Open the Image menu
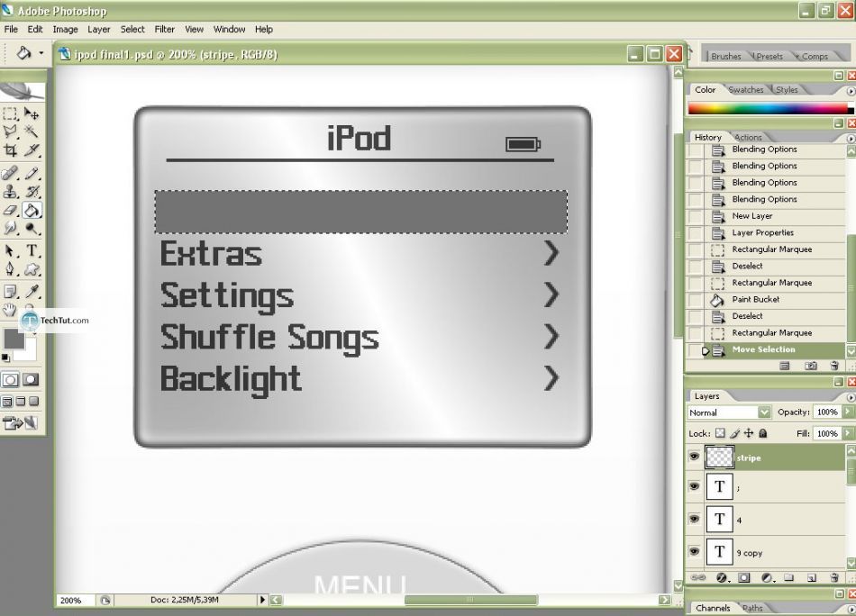 click(x=65, y=30)
